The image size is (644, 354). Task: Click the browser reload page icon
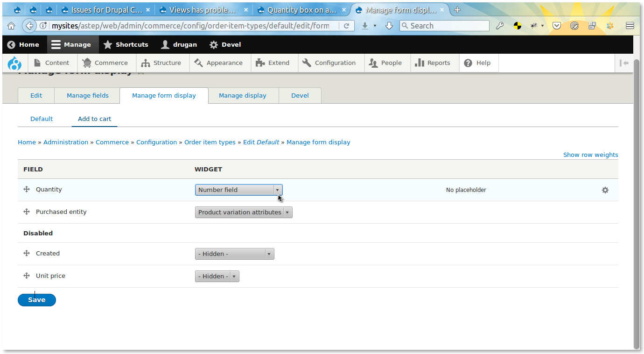[346, 26]
